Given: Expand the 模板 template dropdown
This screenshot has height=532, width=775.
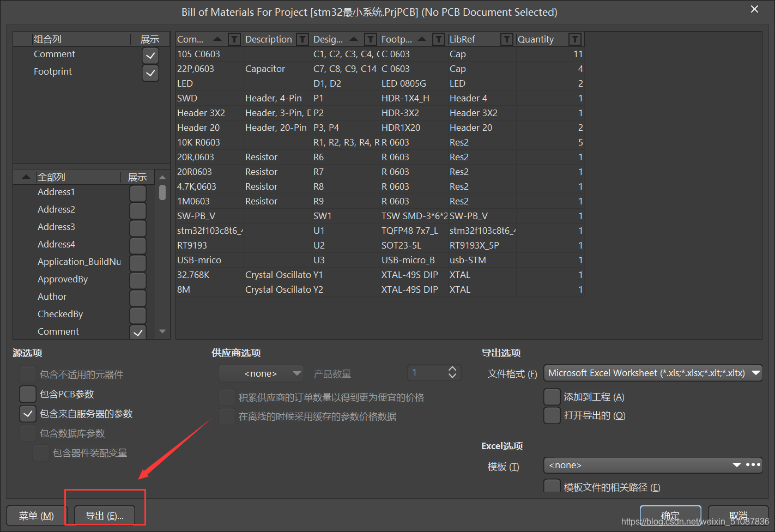Looking at the screenshot, I should click(x=643, y=465).
